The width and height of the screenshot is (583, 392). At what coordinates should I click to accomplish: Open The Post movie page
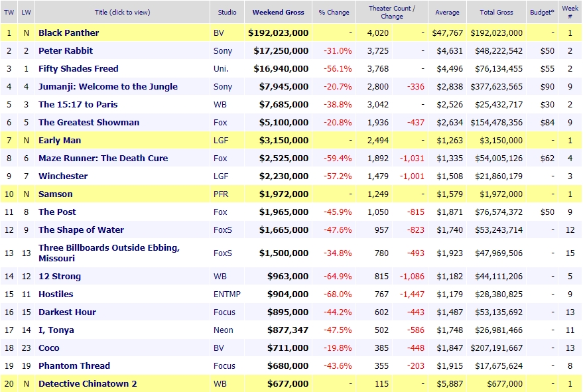[57, 212]
